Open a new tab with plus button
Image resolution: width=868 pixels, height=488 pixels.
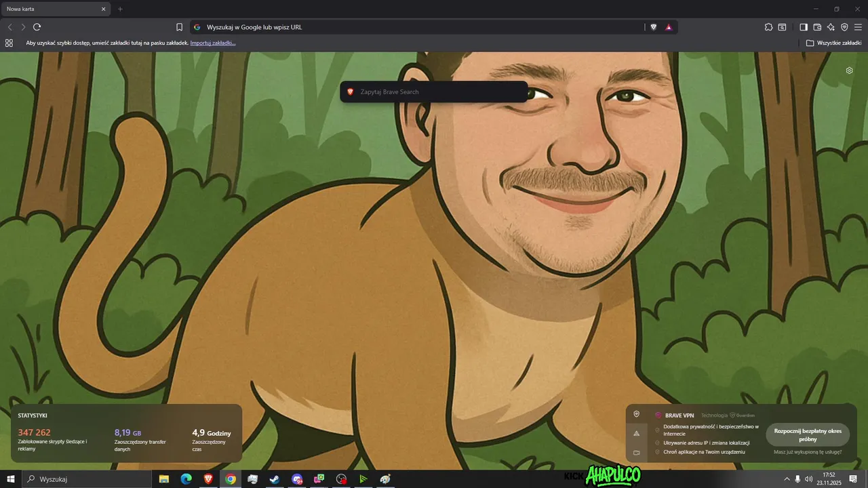tap(120, 9)
